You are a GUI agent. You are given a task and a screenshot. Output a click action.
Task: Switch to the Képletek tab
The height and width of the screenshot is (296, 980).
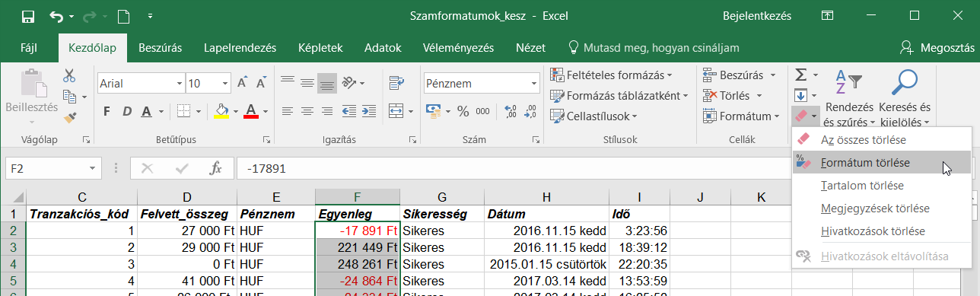pyautogui.click(x=320, y=47)
